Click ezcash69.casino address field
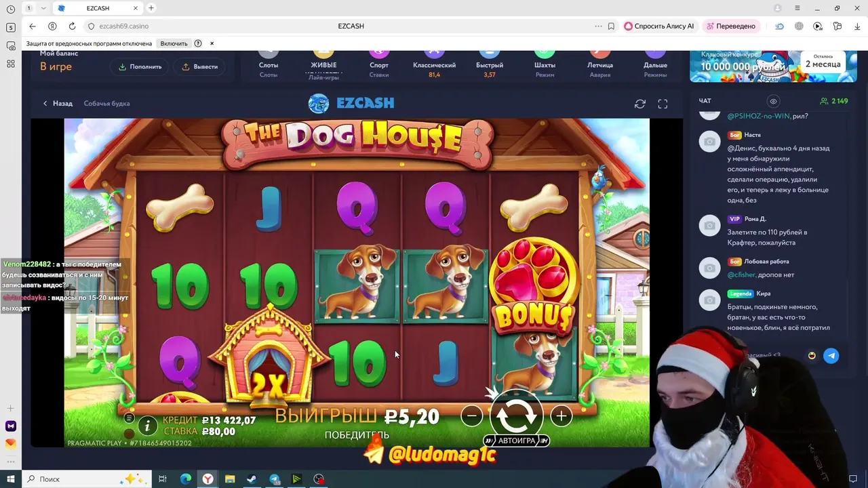This screenshot has width=868, height=488. 123,26
